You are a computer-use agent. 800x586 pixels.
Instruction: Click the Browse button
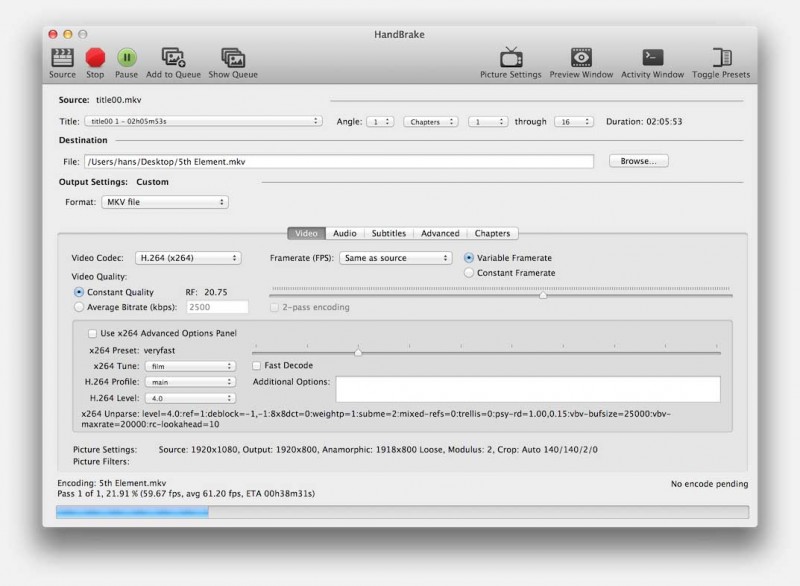(637, 160)
